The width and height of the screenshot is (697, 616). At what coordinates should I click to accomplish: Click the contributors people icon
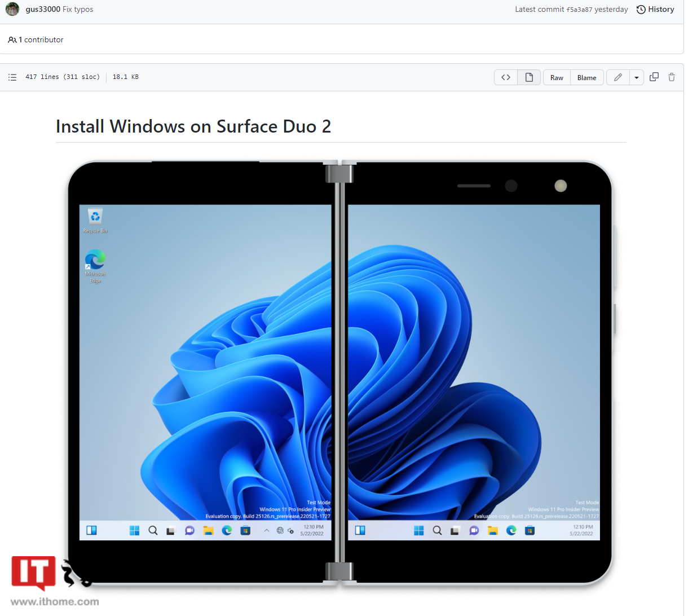click(12, 39)
